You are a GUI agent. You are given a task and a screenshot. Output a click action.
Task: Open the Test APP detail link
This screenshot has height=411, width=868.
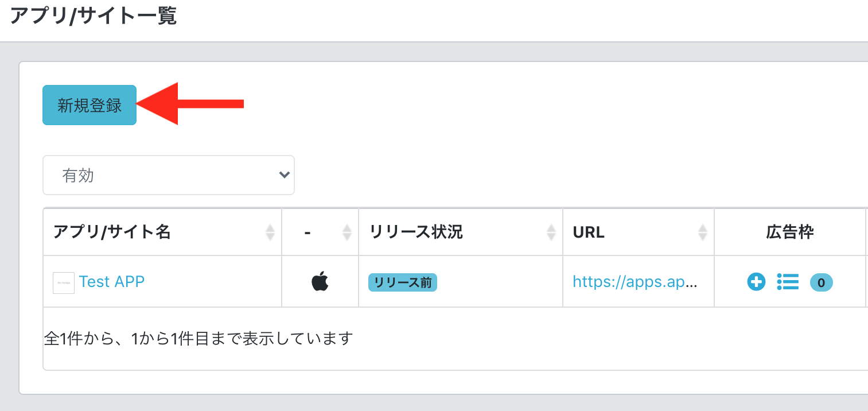coord(112,281)
